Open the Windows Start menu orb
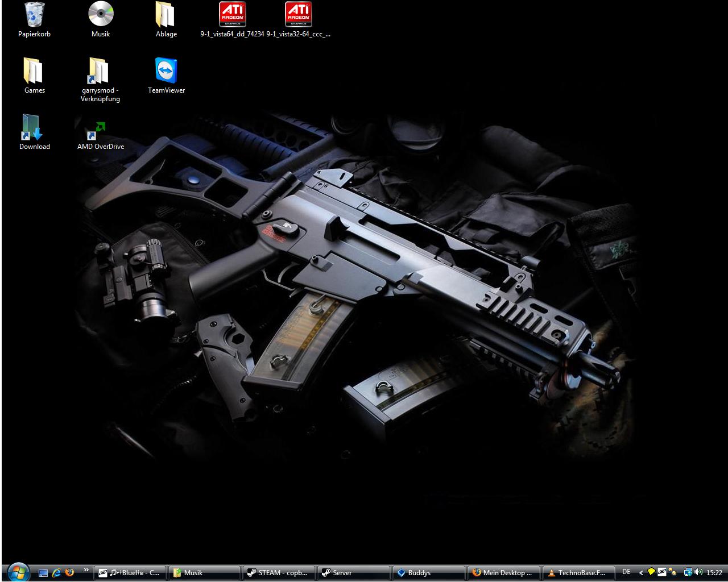Image resolution: width=728 pixels, height=582 pixels. [x=18, y=572]
